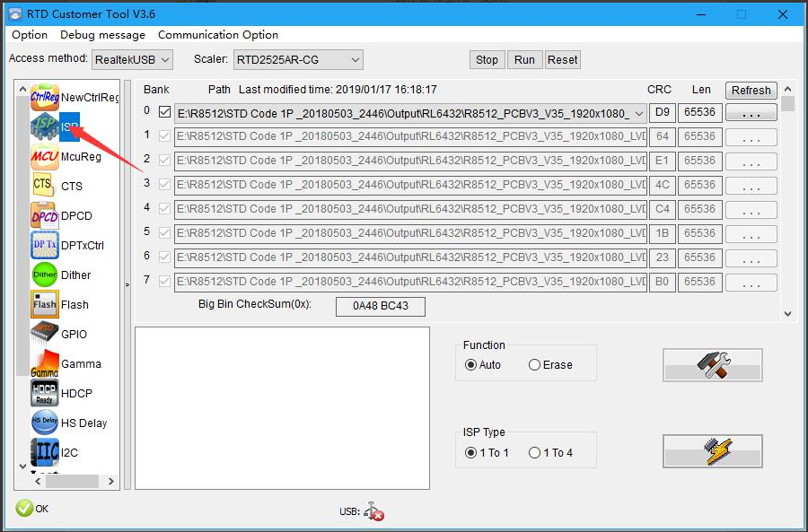This screenshot has height=532, width=808.
Task: Click bank list scroll up arrow
Action: (x=787, y=89)
